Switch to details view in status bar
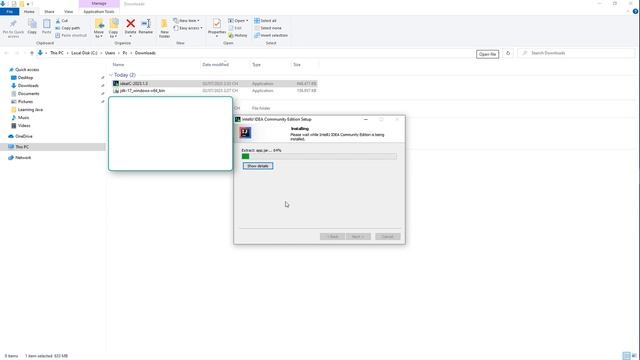Viewport: 640px width, 360px height. pos(627,356)
